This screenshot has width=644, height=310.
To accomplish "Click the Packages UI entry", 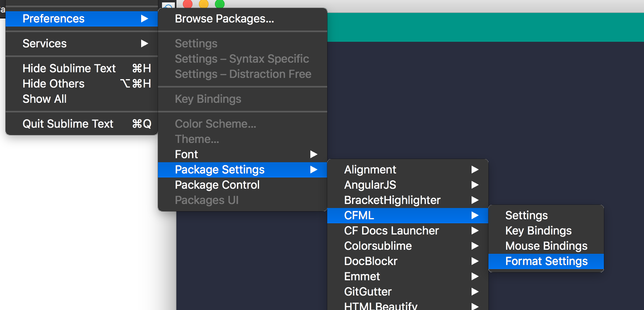I will click(243, 200).
